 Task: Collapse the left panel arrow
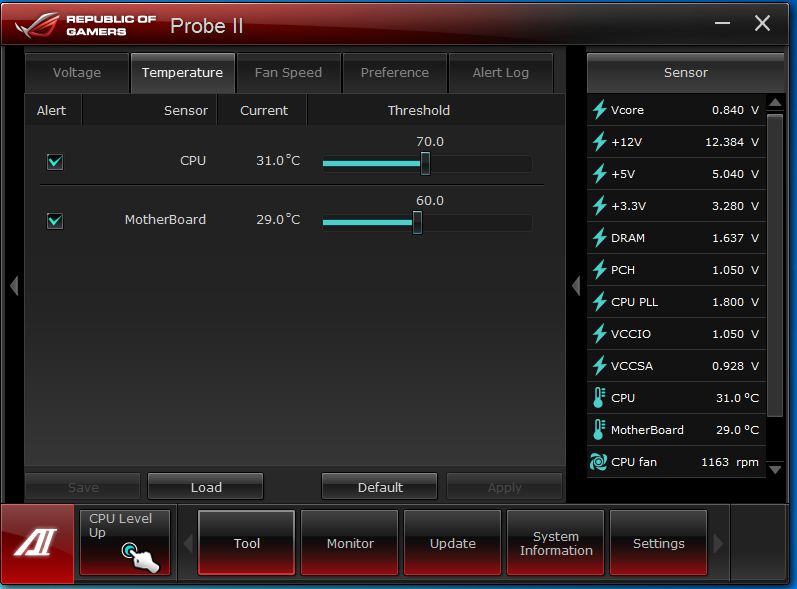pos(14,286)
